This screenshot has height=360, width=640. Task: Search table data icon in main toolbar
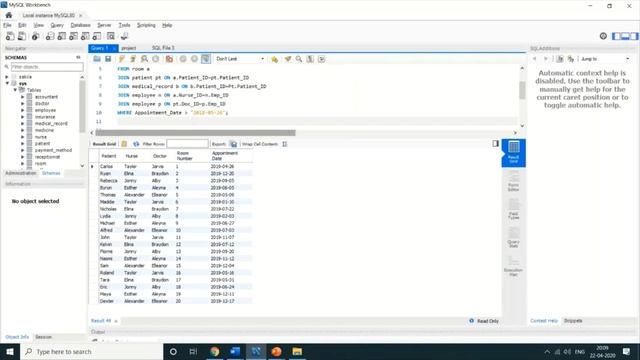pyautogui.click(x=111, y=36)
